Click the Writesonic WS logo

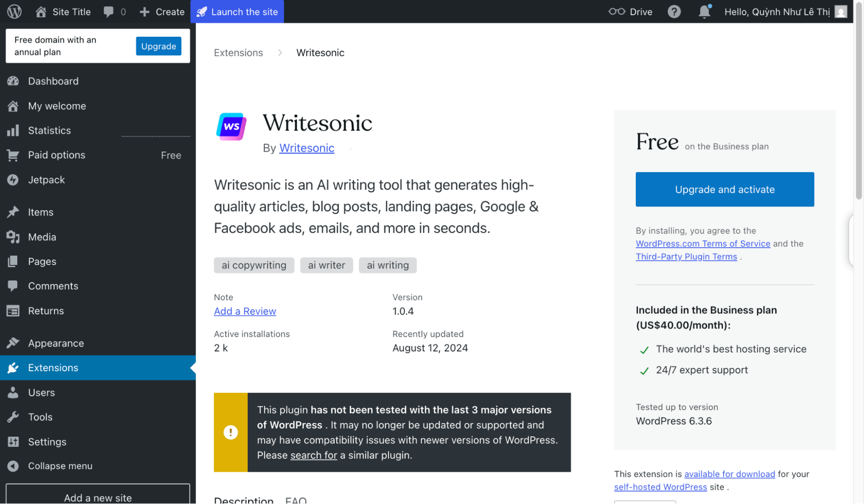click(x=231, y=127)
